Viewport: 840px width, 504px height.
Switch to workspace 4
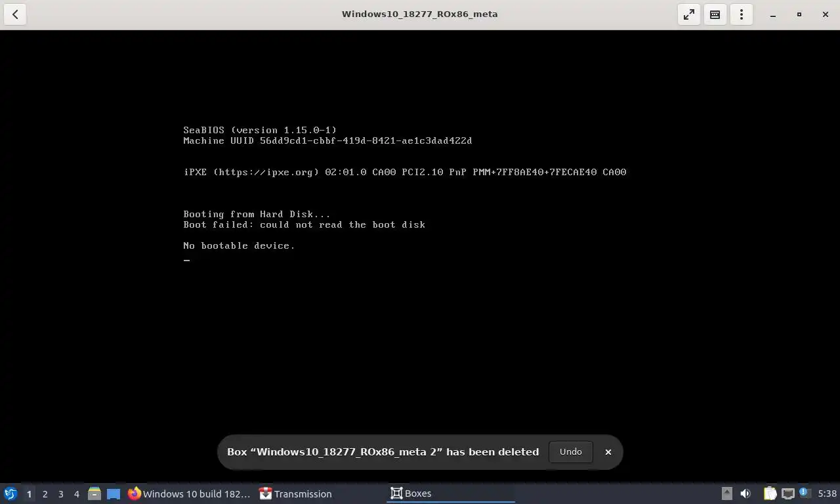point(76,493)
